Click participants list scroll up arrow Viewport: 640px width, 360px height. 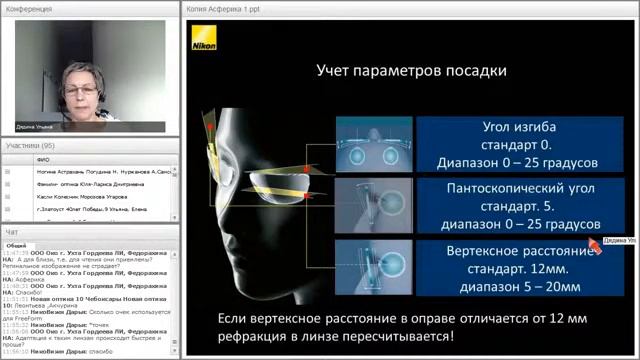pos(175,169)
